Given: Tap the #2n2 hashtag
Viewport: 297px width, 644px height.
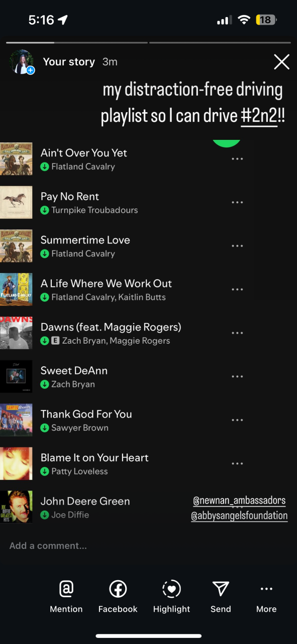Looking at the screenshot, I should [259, 116].
